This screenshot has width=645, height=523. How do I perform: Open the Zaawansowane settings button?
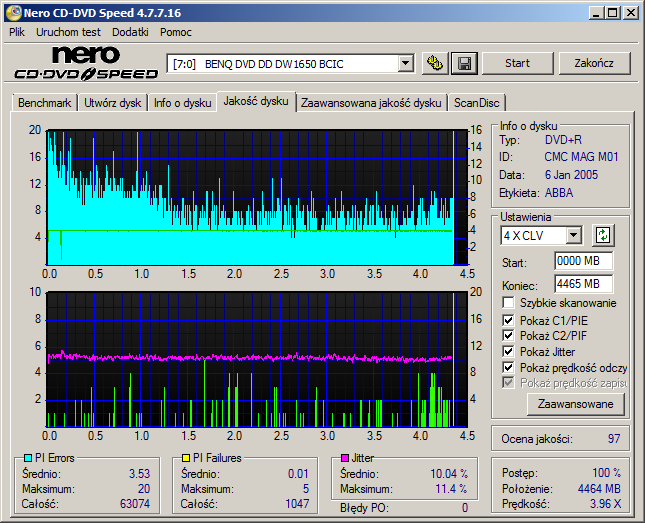575,404
